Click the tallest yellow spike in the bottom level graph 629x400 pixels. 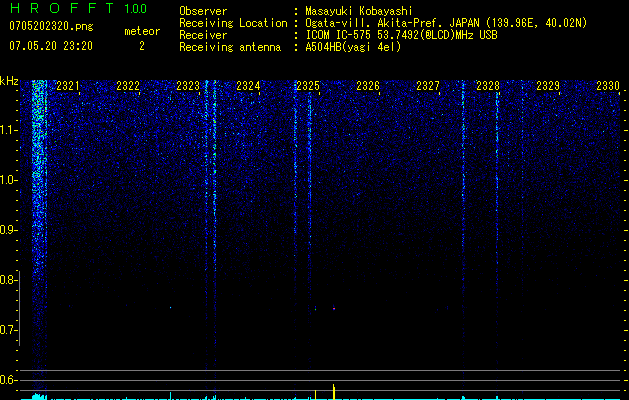click(334, 392)
